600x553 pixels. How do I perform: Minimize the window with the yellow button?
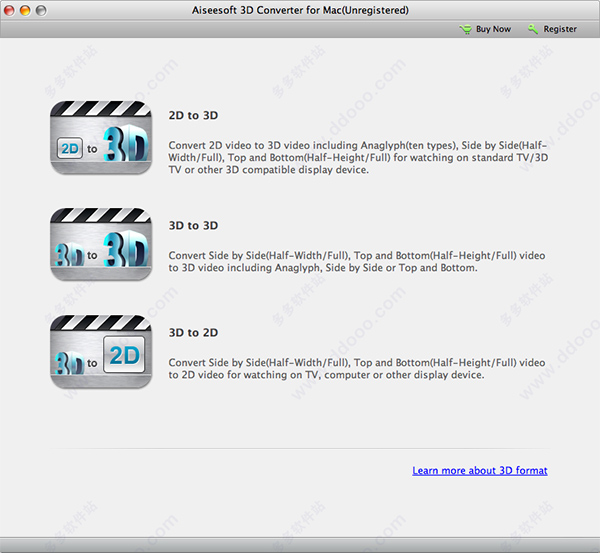(x=25, y=10)
